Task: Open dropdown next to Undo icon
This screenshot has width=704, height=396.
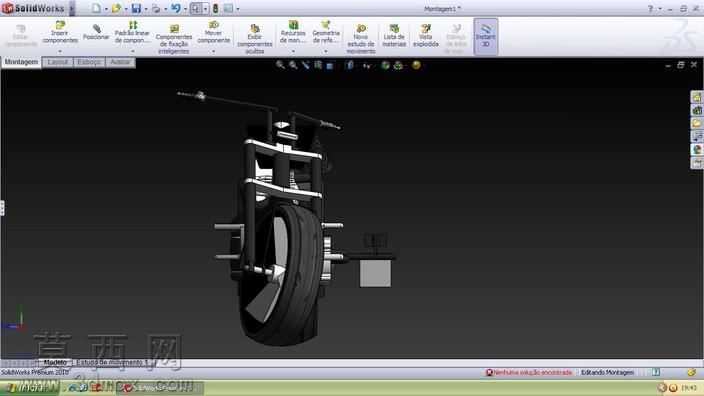Action: pos(185,9)
